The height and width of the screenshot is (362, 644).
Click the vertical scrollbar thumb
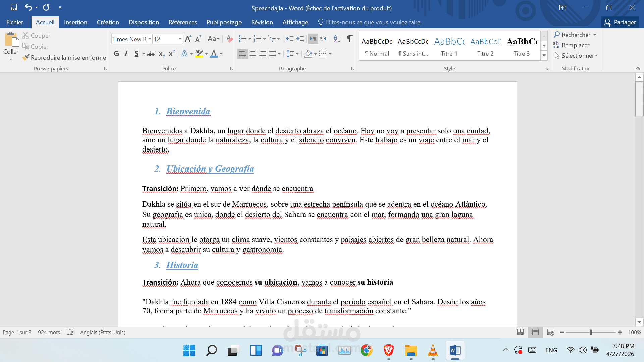click(x=639, y=99)
